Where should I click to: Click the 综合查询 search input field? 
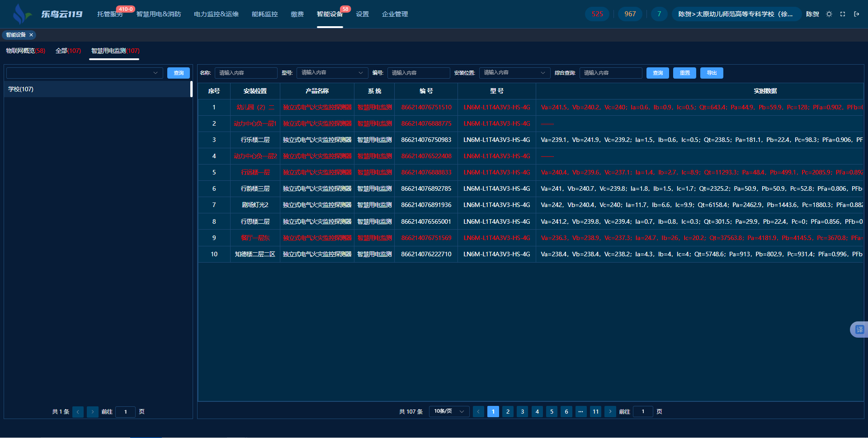click(610, 73)
